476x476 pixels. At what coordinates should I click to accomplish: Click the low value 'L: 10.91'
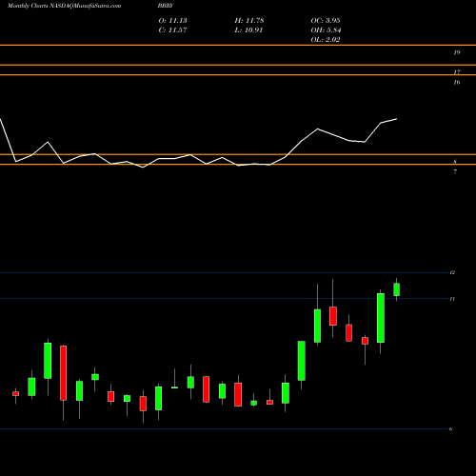point(248,30)
